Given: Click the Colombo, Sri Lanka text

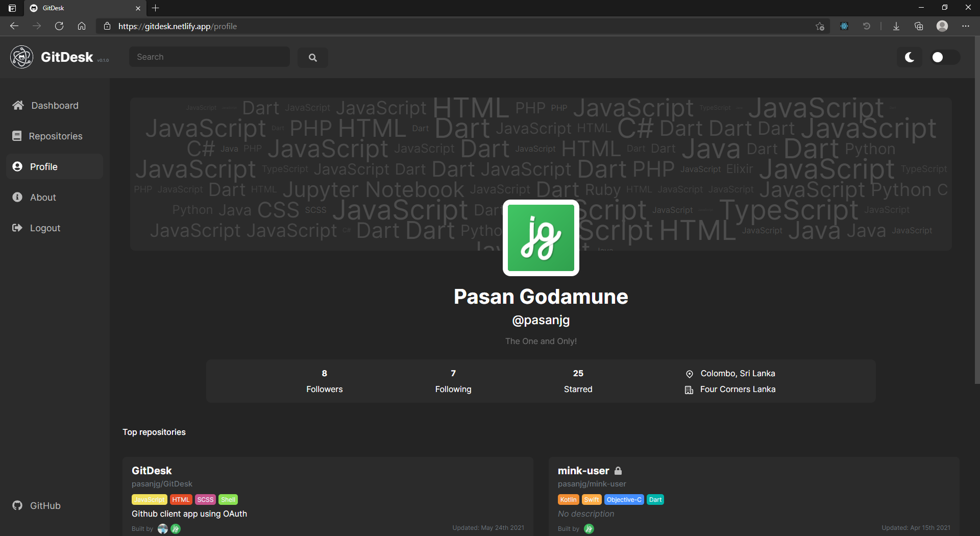Looking at the screenshot, I should point(738,373).
